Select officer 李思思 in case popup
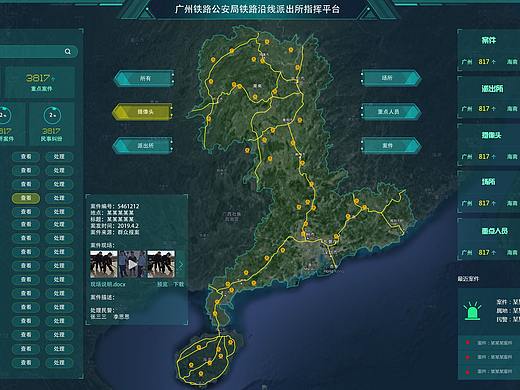 point(121,316)
